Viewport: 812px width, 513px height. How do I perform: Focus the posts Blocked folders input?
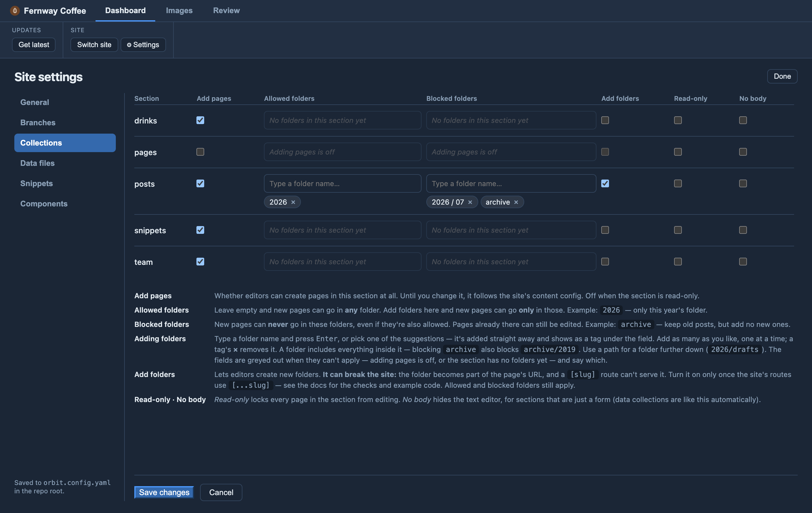[511, 183]
